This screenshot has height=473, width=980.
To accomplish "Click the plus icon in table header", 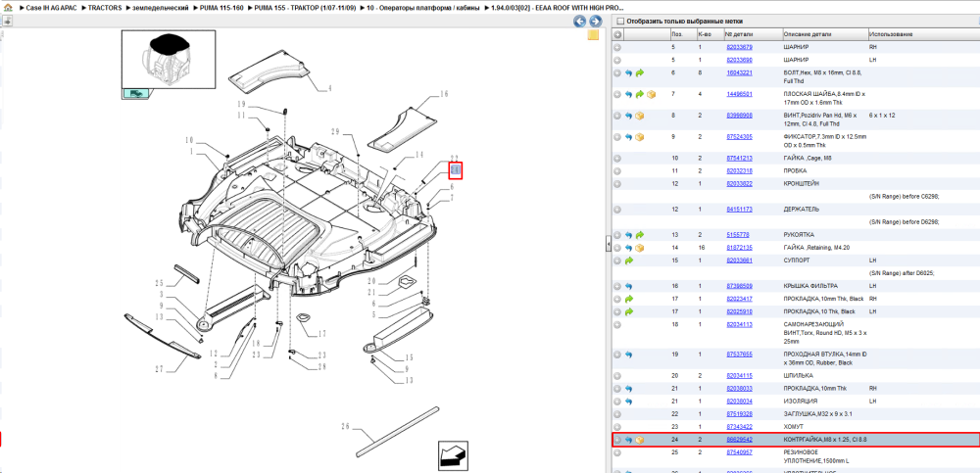I will 617,34.
